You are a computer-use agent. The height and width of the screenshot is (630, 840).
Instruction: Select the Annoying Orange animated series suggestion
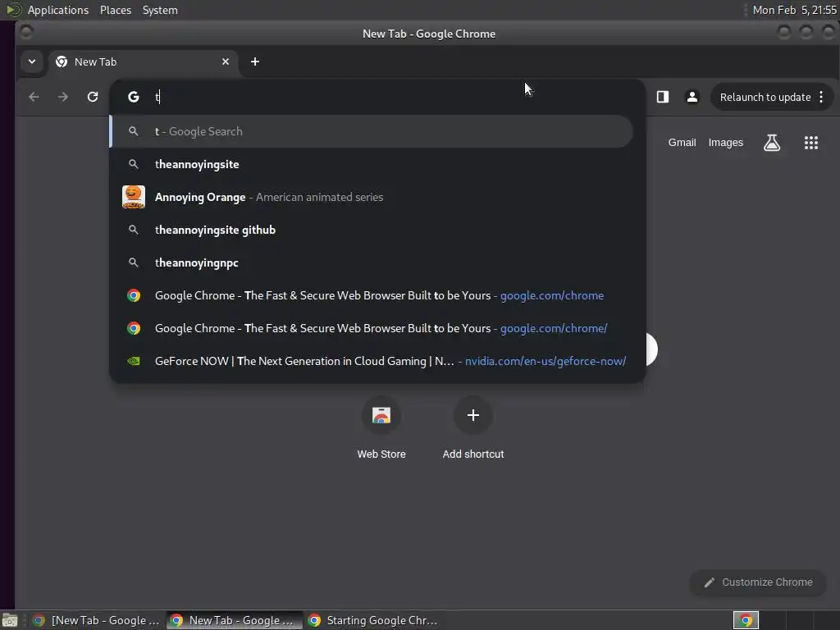(x=372, y=197)
